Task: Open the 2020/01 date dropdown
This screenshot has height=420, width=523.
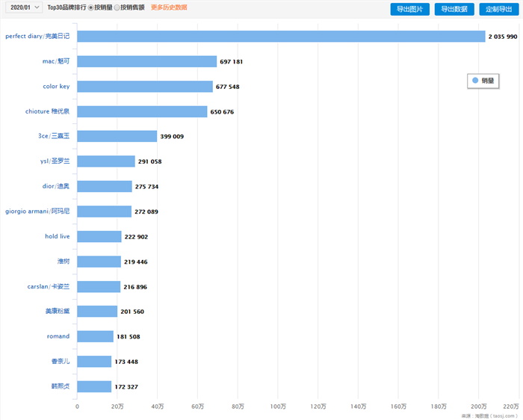Action: [x=24, y=7]
